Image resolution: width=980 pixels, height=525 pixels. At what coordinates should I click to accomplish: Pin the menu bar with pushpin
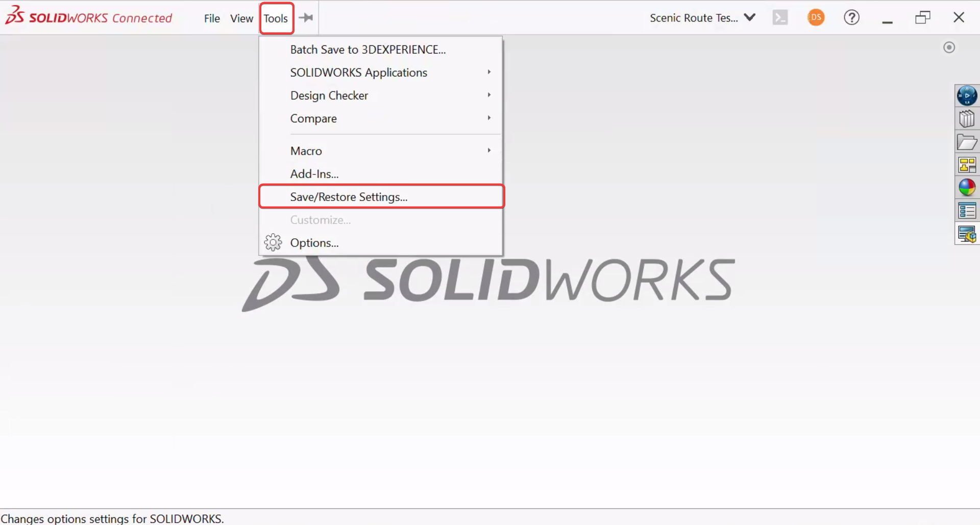[306, 18]
